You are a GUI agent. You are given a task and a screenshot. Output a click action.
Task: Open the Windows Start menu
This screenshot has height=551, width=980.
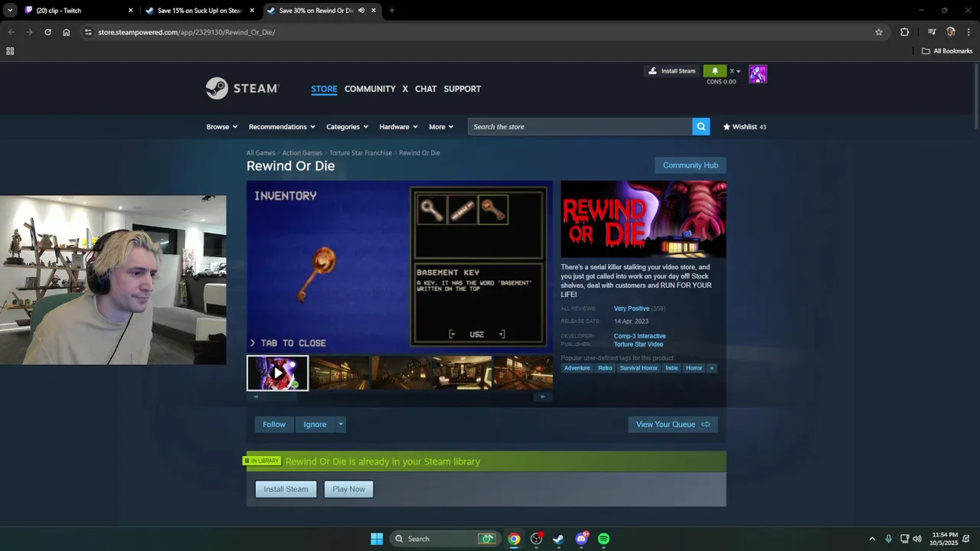click(x=377, y=539)
